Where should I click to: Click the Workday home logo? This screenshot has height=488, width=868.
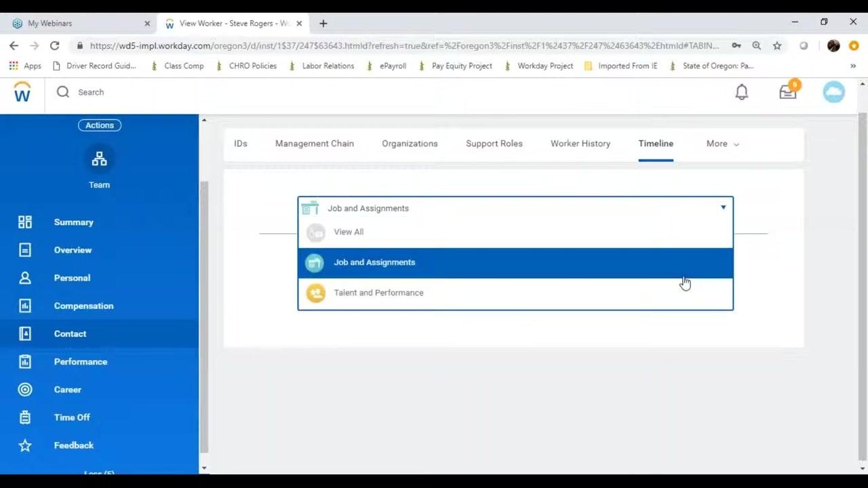click(x=22, y=92)
